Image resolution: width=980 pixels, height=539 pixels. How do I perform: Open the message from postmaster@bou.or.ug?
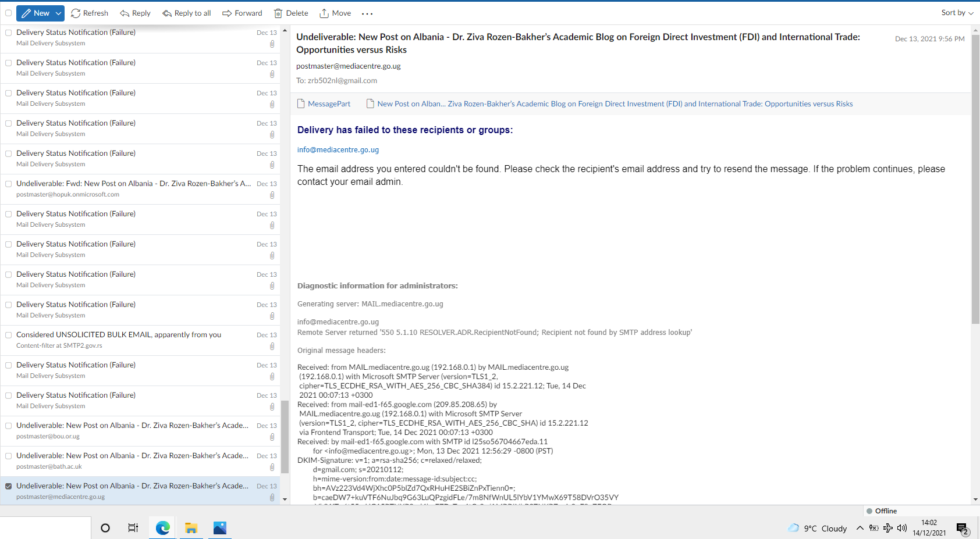tap(140, 431)
